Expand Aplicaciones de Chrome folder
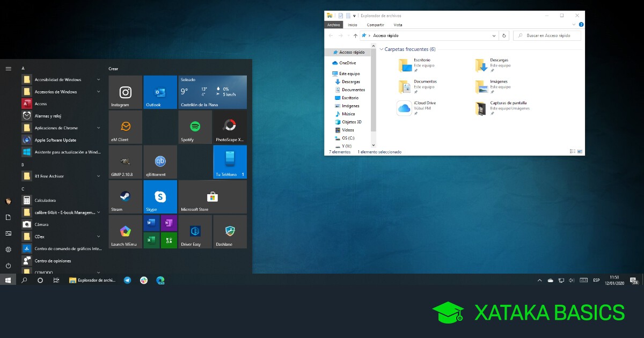The image size is (644, 338). point(98,128)
